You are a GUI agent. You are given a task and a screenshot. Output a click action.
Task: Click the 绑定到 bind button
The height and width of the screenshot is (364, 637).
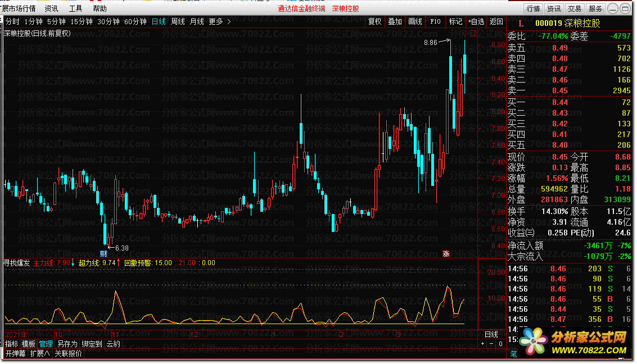tap(92, 344)
